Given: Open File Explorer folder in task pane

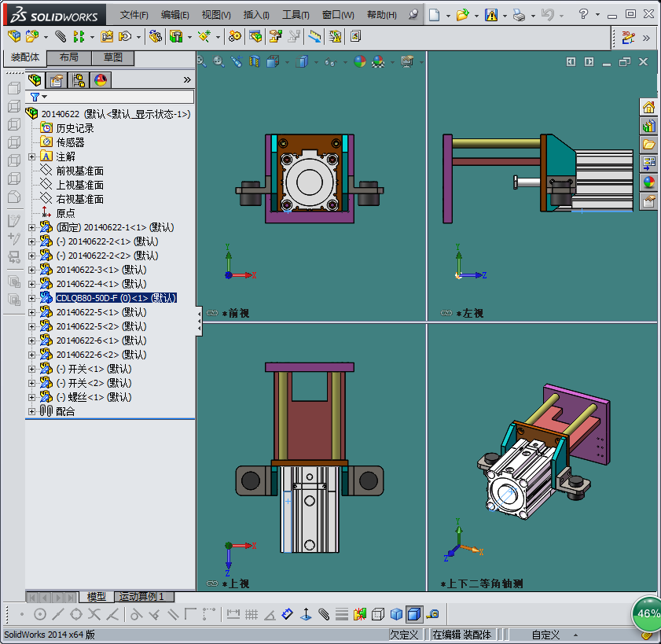Looking at the screenshot, I should 648,145.
